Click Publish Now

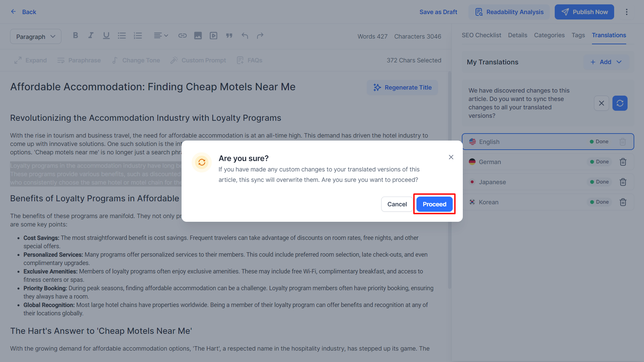(584, 12)
